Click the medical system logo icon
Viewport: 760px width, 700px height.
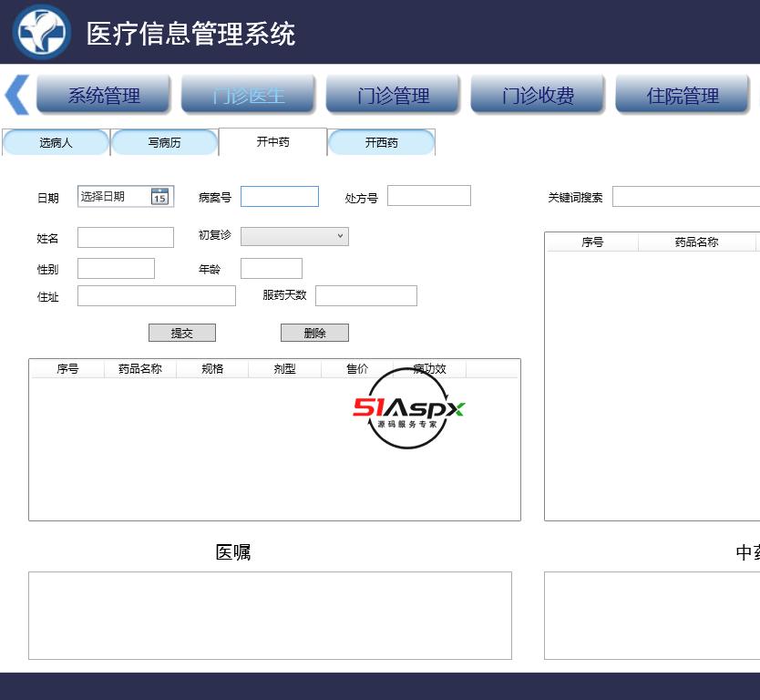click(x=42, y=32)
